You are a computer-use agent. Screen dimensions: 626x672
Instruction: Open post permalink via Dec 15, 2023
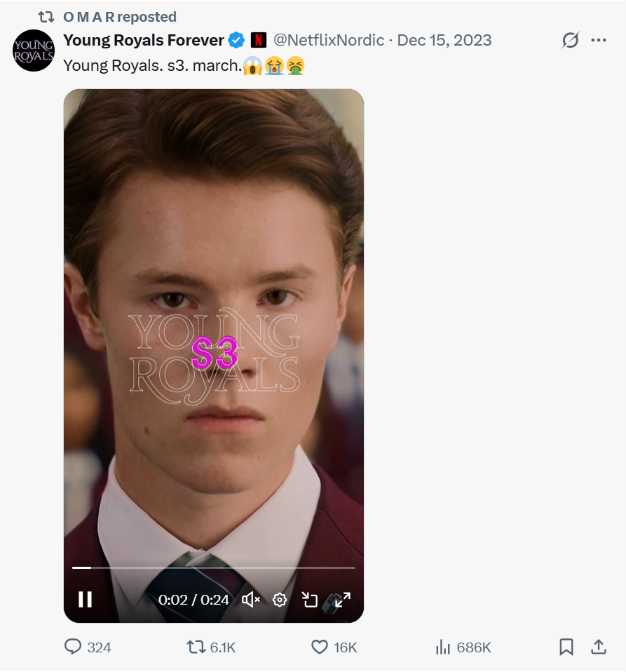(444, 40)
